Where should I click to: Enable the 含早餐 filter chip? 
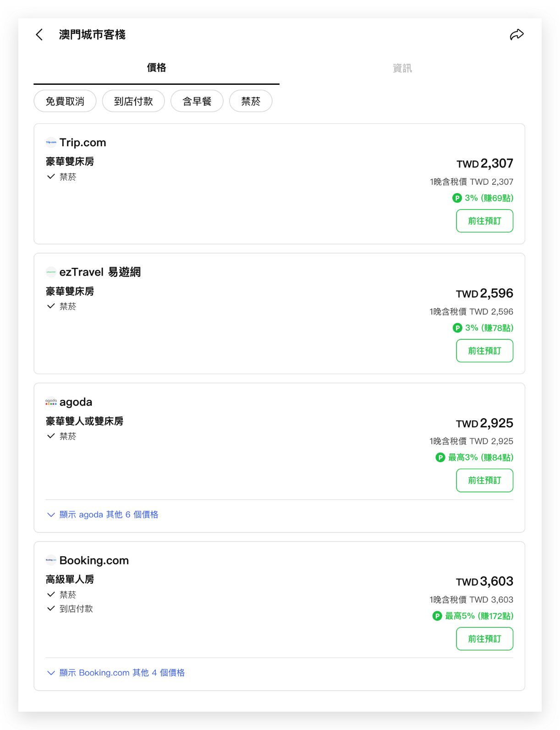click(x=197, y=101)
